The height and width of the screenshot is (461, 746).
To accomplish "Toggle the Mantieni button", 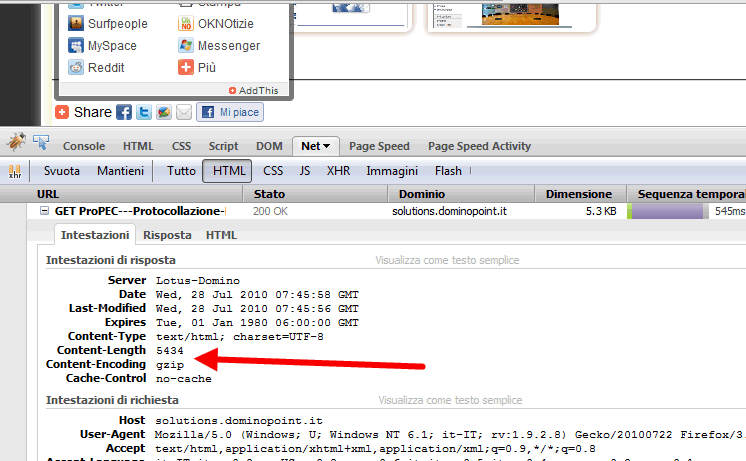I will (120, 171).
